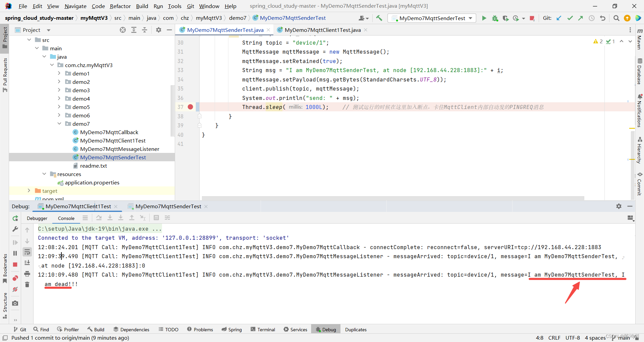644x342 pixels.
Task: Collapse all items in Project panel
Action: coord(145,30)
